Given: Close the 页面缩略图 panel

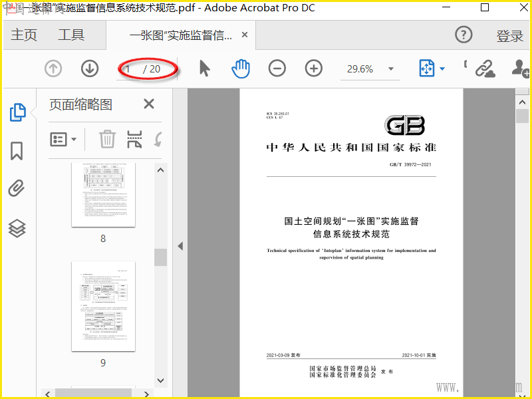Looking at the screenshot, I should (149, 104).
